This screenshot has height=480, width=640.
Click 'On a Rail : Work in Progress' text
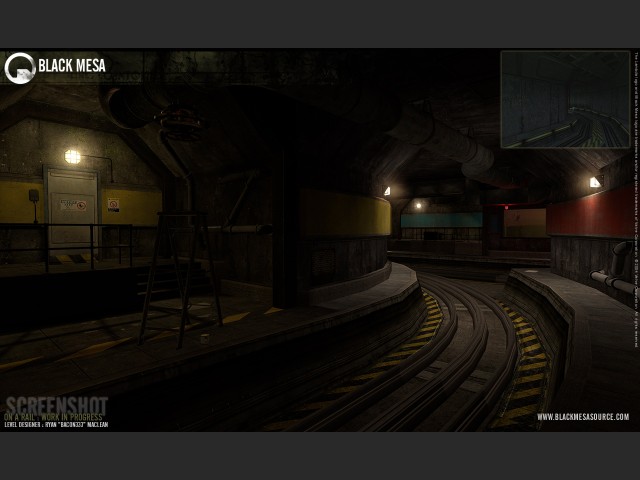(53, 417)
